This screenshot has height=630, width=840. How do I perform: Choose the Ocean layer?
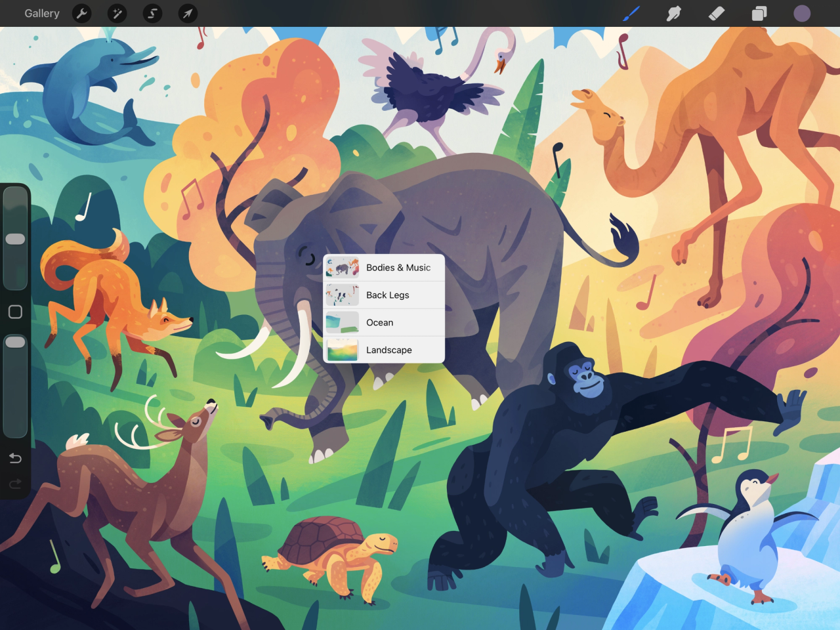click(384, 323)
